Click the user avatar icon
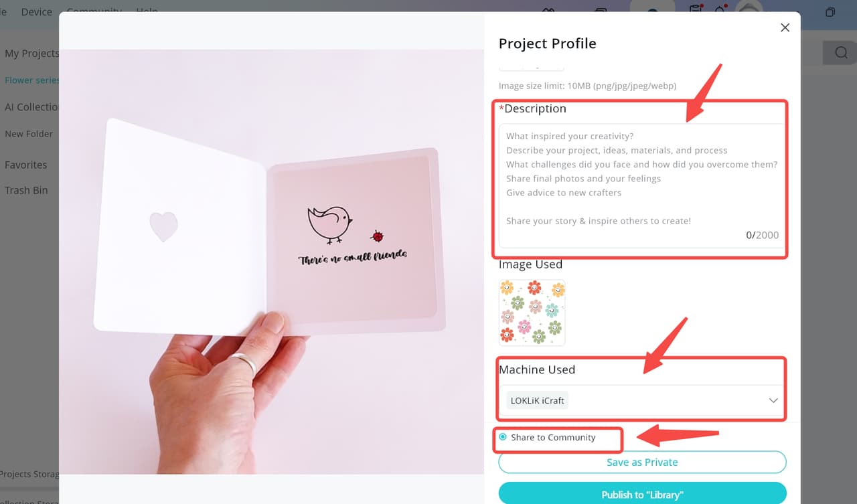857x504 pixels. 749,8
